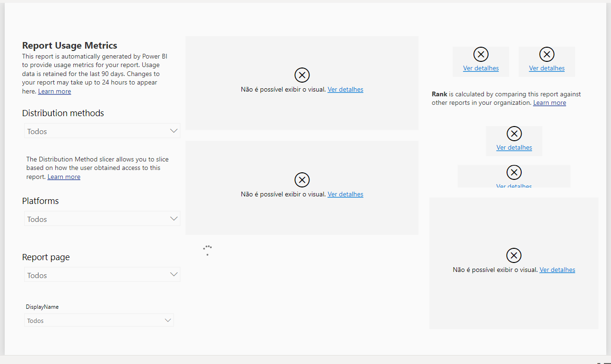This screenshot has height=364, width=611.
Task: Open Ver detalhes in the large bottom-right visual
Action: [557, 270]
